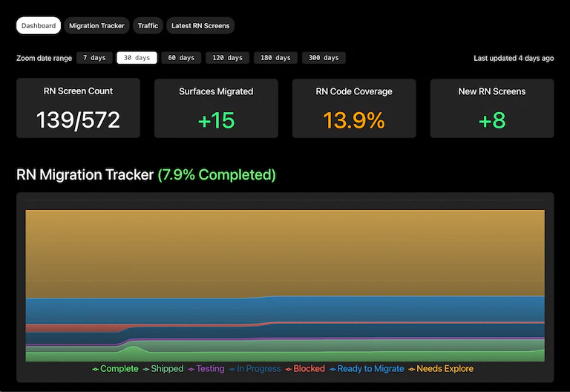
Task: Toggle the Blocked legend entry
Action: pyautogui.click(x=305, y=369)
